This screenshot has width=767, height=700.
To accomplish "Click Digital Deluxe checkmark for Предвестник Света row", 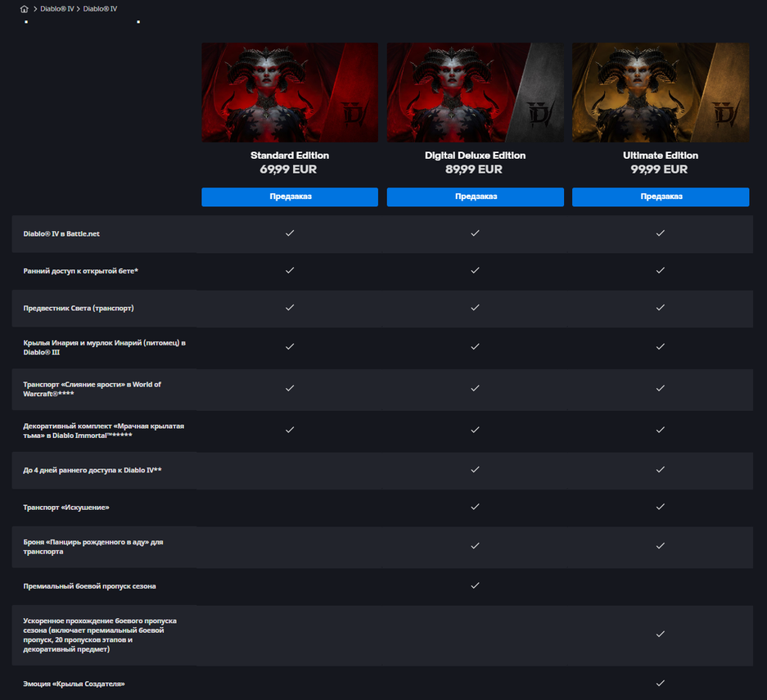I will coord(475,307).
